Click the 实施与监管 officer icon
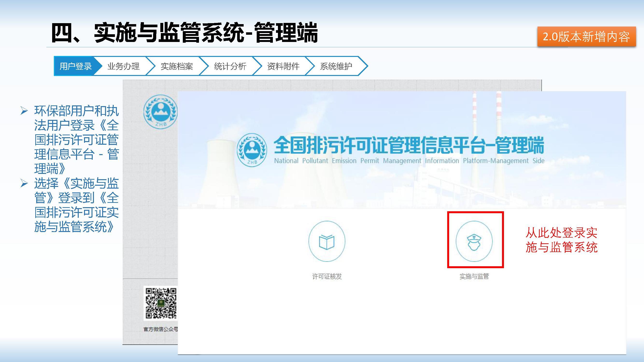 [474, 241]
